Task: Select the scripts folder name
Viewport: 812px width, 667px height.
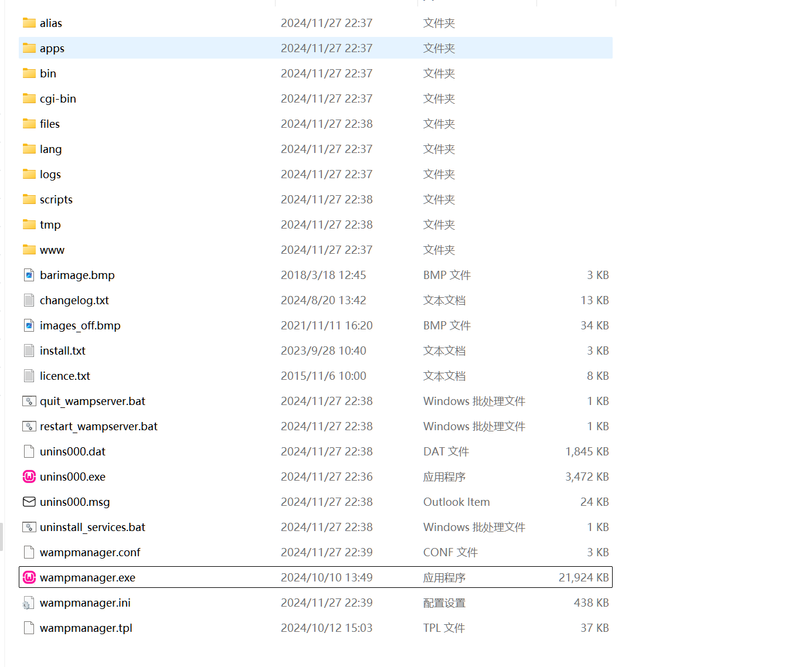Action: coord(56,199)
